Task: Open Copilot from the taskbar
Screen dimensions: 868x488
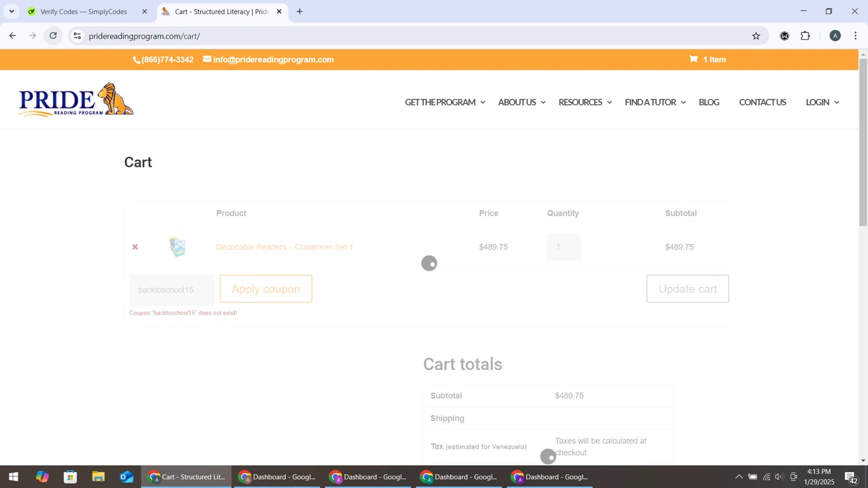Action: click(42, 477)
